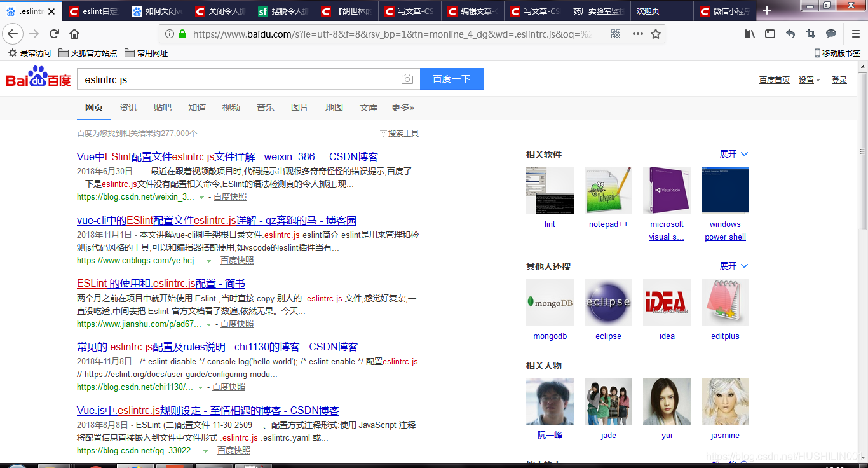
Task: Reload the current page
Action: 55,34
